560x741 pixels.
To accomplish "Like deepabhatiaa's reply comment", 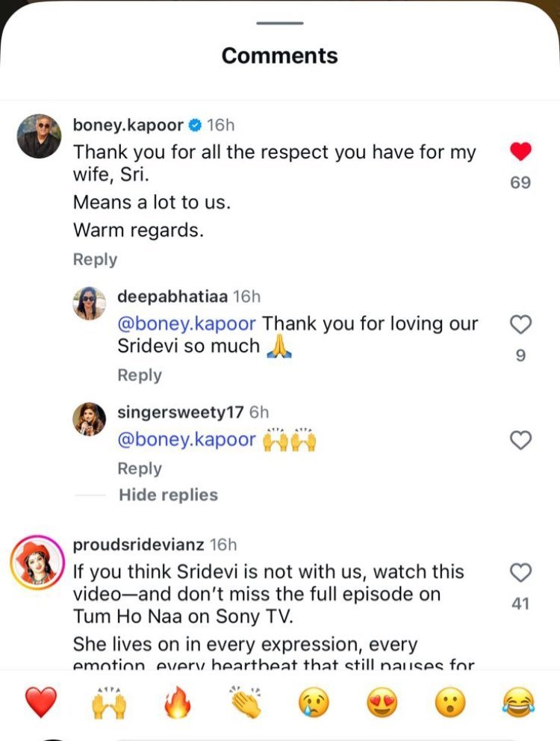I will (x=520, y=324).
